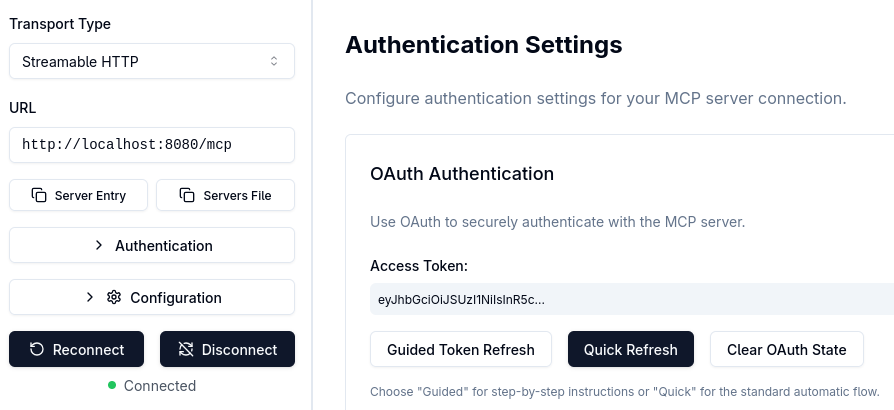The image size is (894, 410).
Task: Start the Guided Token Refresh flow
Action: point(461,349)
